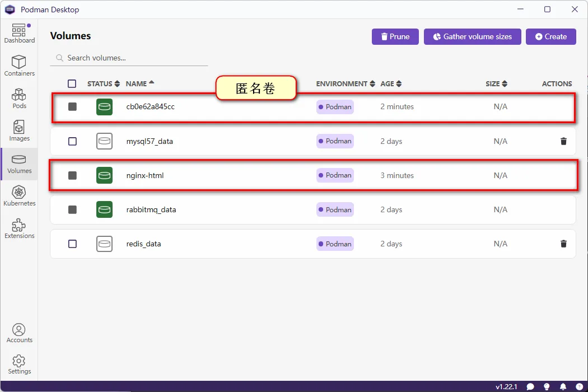Delete the mysql57_data volume
Screen dimensions: 588x392
click(x=563, y=141)
